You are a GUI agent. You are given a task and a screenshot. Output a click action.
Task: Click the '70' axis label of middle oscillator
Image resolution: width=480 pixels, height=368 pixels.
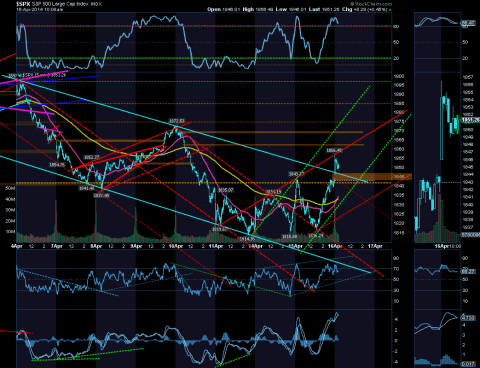pos(396,269)
